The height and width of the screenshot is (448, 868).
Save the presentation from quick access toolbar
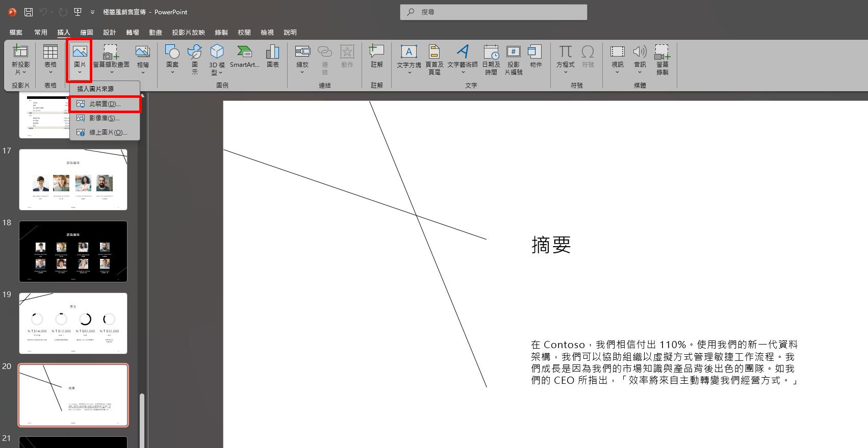(29, 12)
